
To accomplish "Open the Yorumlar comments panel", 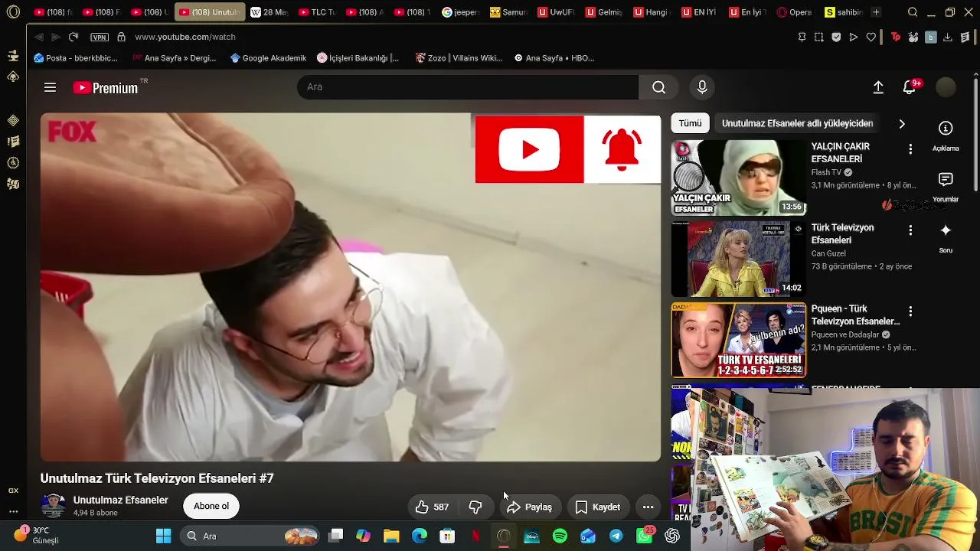I will click(x=946, y=187).
